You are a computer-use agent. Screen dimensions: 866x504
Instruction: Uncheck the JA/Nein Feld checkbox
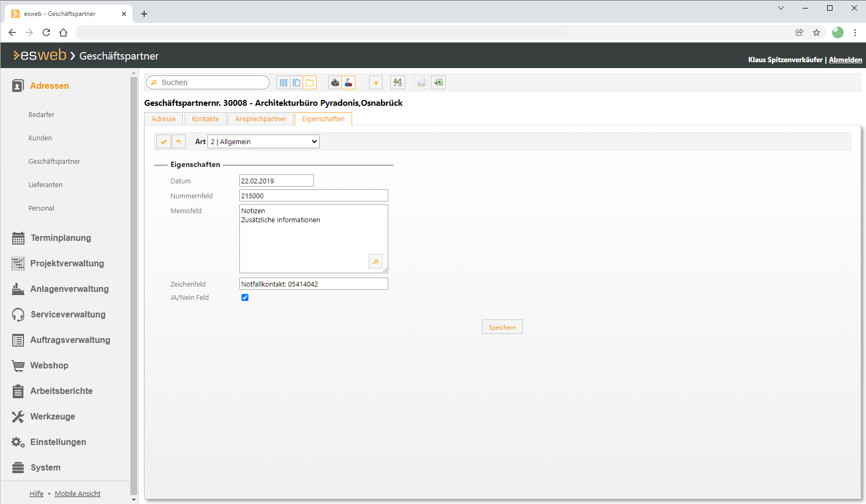pyautogui.click(x=245, y=298)
